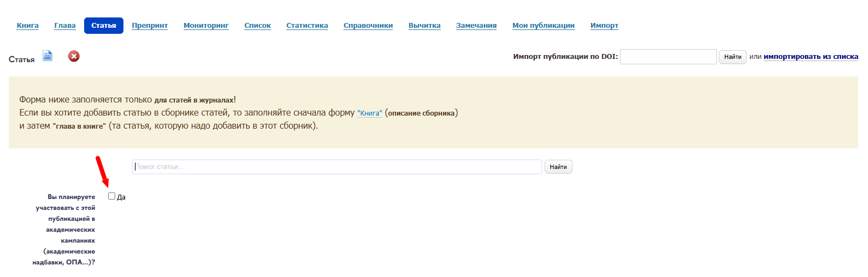Click the red delete cross icon
The height and width of the screenshot is (277, 868).
pos(74,56)
